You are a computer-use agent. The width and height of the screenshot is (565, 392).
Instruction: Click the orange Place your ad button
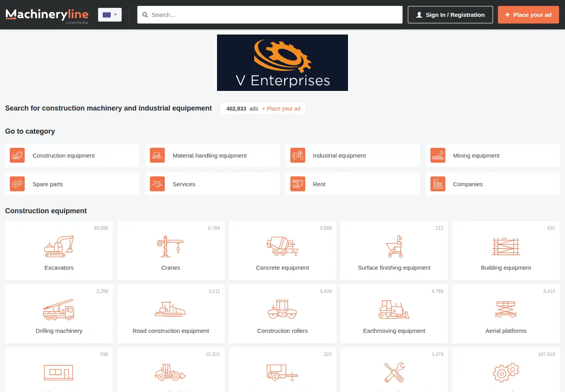(x=529, y=15)
